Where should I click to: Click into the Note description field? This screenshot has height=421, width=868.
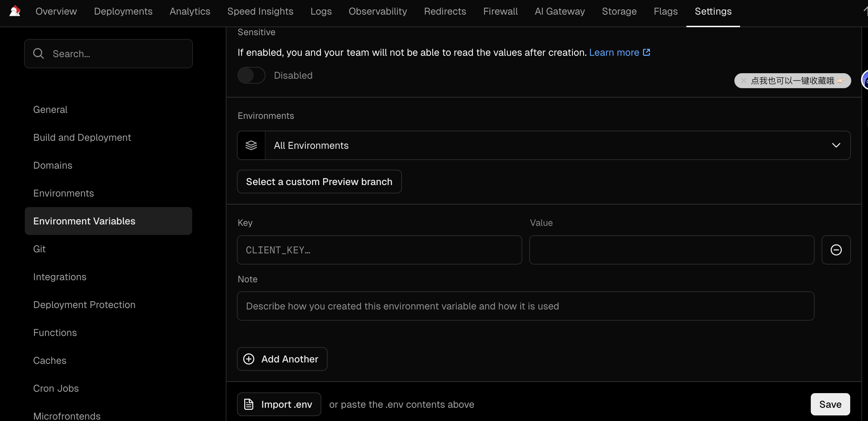tap(525, 306)
